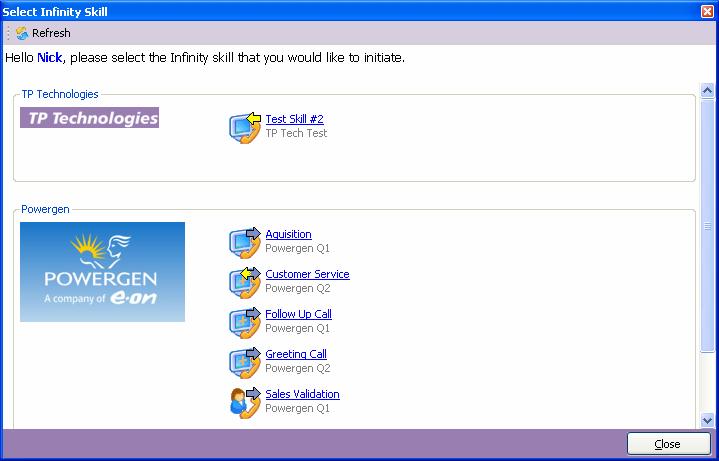Click the scrollbar up arrow

[x=707, y=90]
